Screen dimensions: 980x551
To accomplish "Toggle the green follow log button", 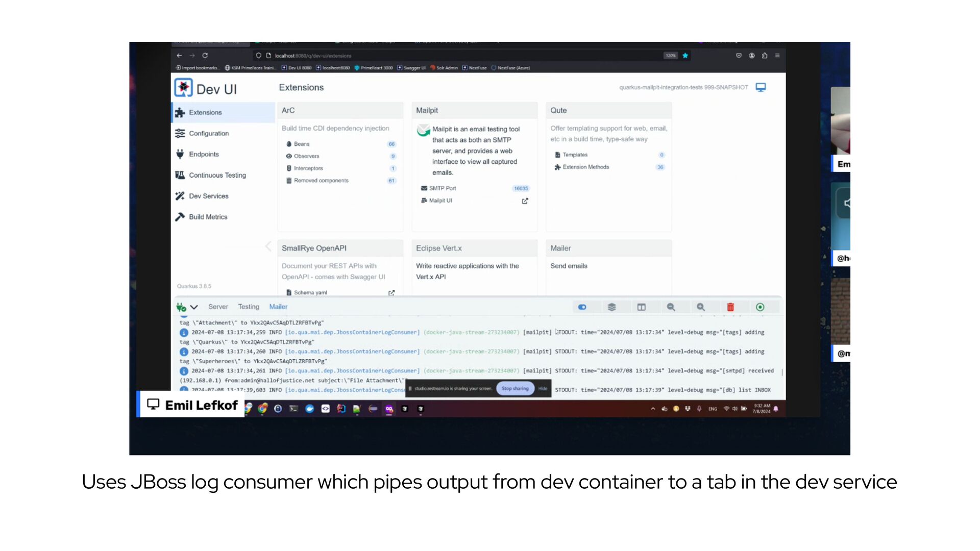I will (760, 307).
